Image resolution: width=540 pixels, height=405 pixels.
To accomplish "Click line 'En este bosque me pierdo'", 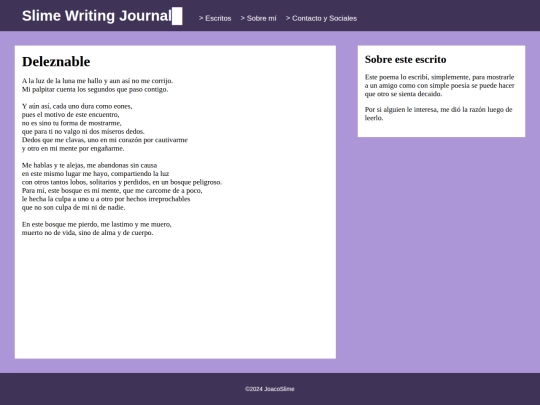I will [x=97, y=224].
